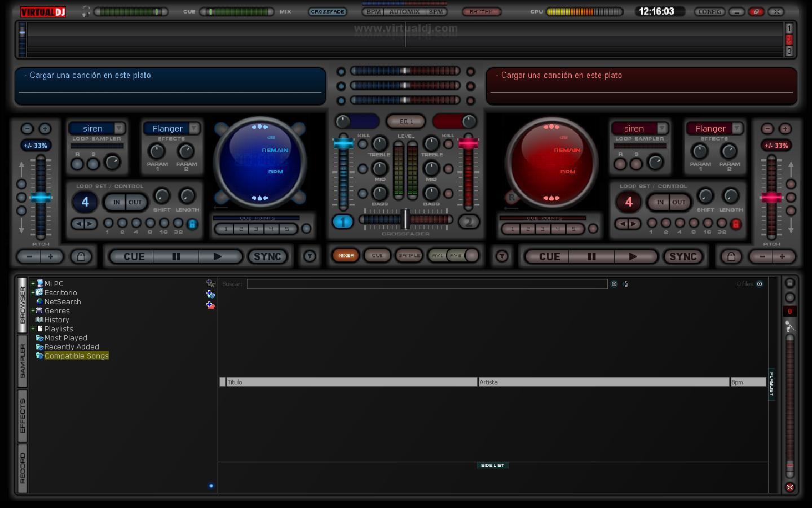Click cue point 3 on left deck
This screenshot has height=508, width=812.
click(x=256, y=229)
